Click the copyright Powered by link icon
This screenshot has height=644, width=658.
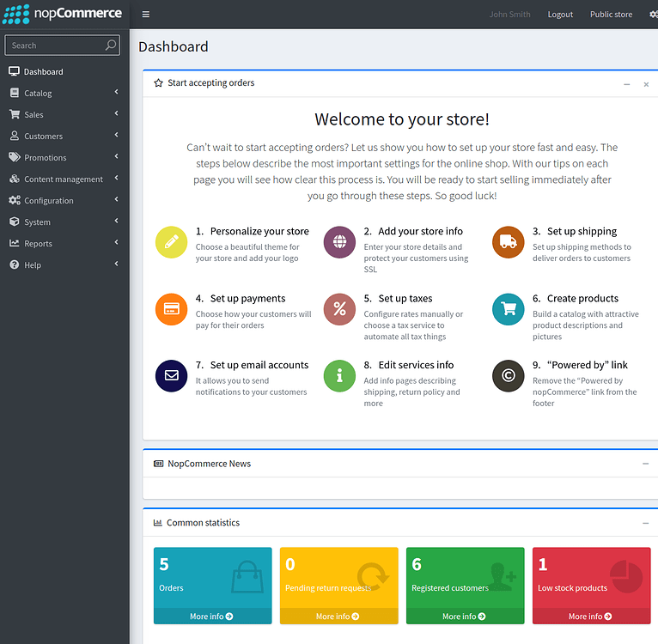508,376
